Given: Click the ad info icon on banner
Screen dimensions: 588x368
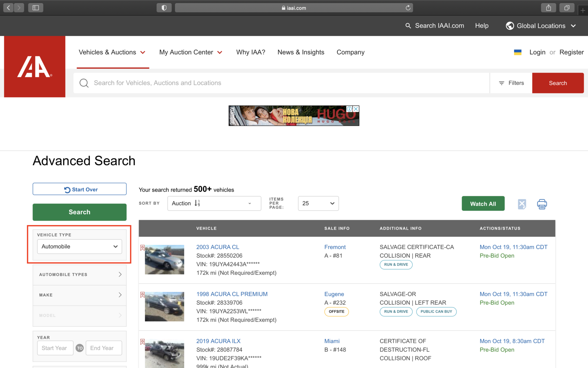Looking at the screenshot, I should 349,109.
